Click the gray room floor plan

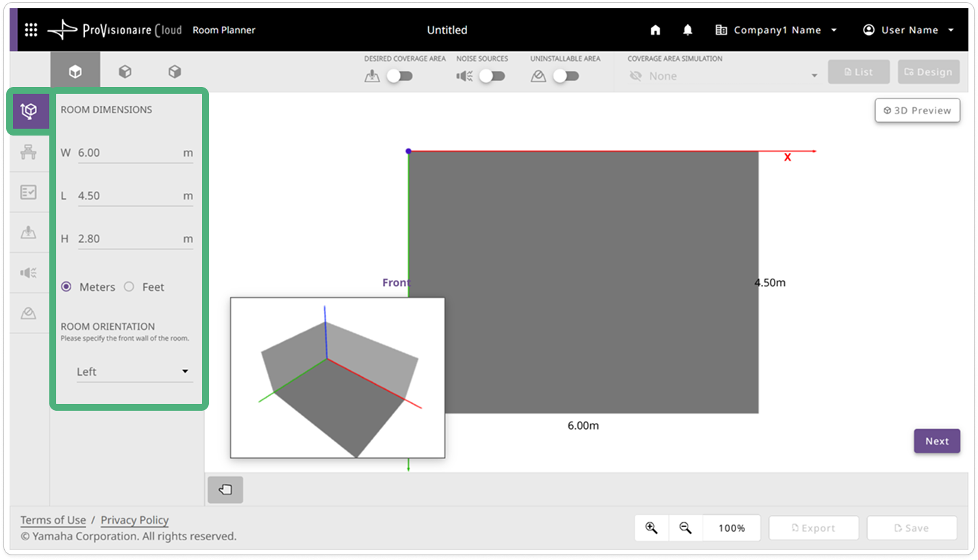click(584, 282)
